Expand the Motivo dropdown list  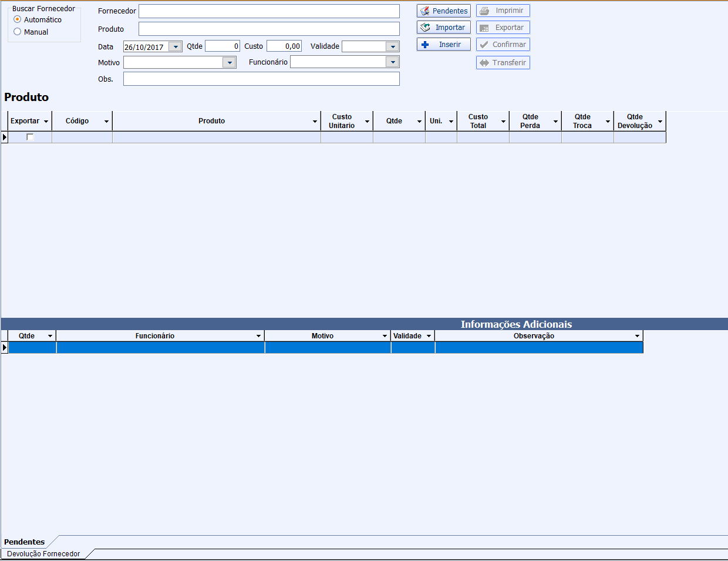pyautogui.click(x=229, y=62)
